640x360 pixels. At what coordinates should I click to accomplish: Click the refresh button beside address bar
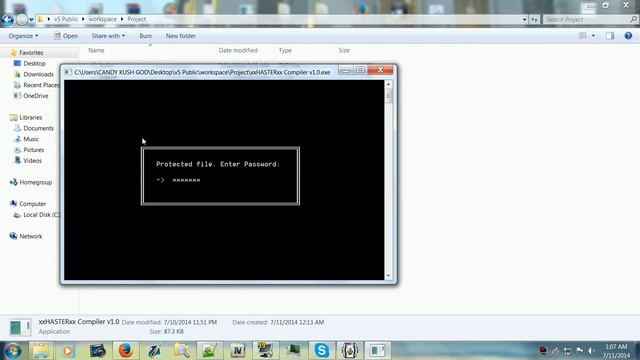[x=534, y=19]
